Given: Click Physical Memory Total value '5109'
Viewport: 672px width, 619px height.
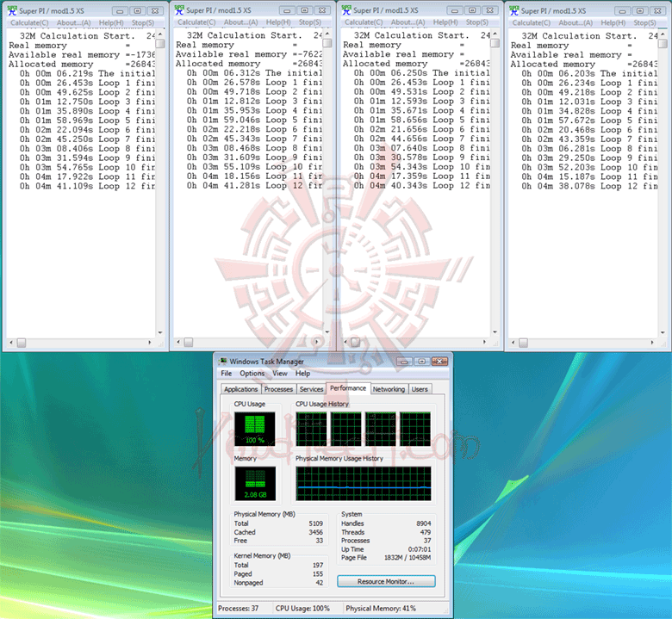Looking at the screenshot, I should point(315,523).
